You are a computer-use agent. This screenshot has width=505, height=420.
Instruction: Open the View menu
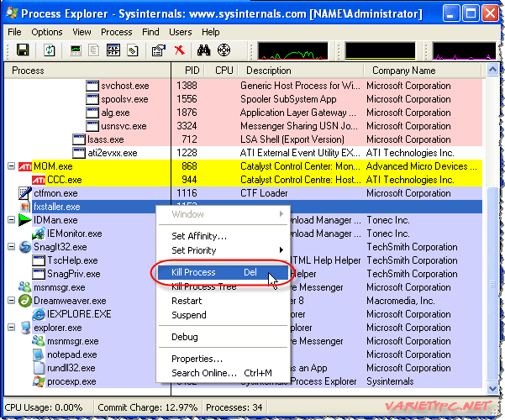(82, 32)
